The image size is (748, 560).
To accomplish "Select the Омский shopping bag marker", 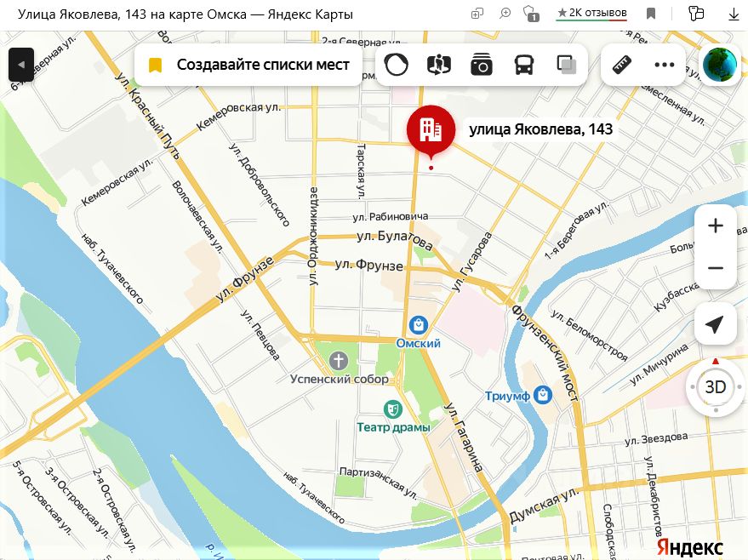I will (x=419, y=325).
